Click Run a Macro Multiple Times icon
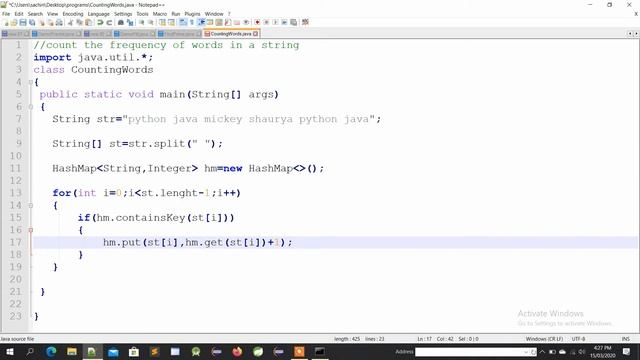 (284, 22)
